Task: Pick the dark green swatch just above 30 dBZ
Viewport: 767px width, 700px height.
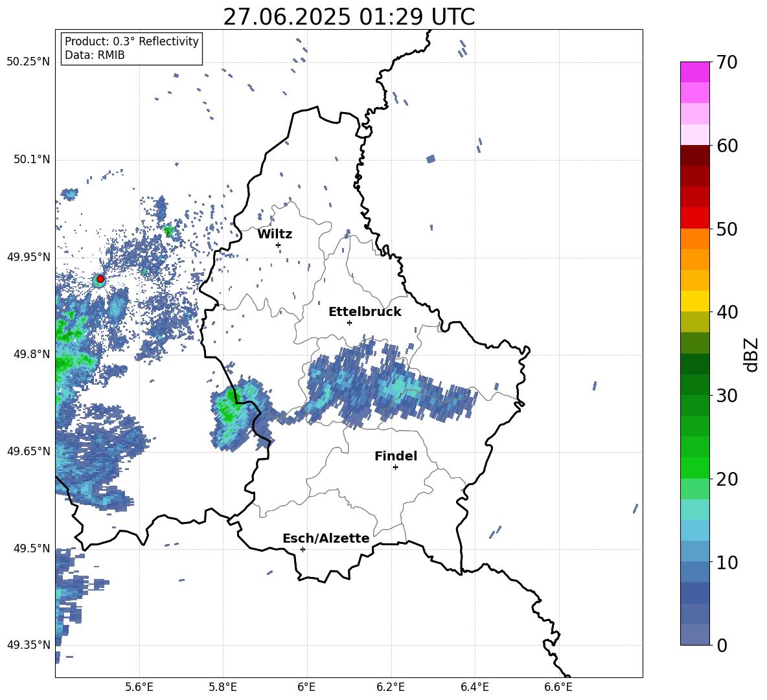Action: (x=694, y=385)
